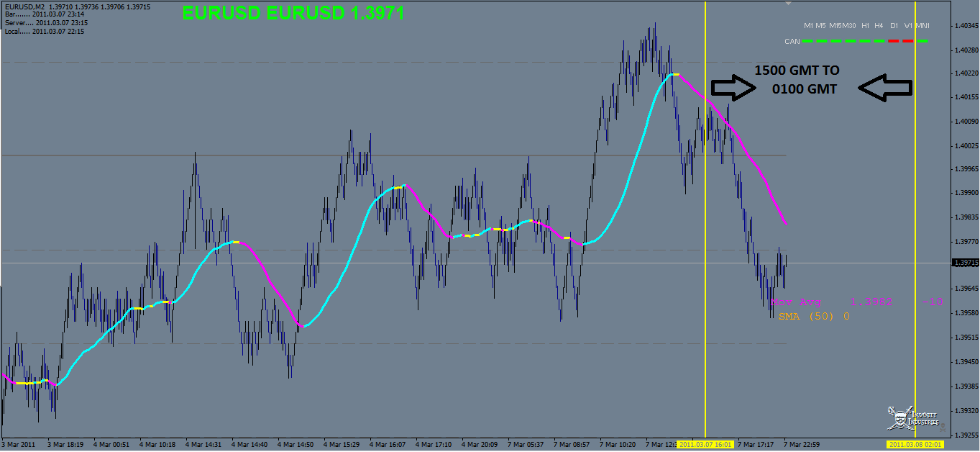Click the 7 Mar 05:37 time axis label

pos(526,445)
